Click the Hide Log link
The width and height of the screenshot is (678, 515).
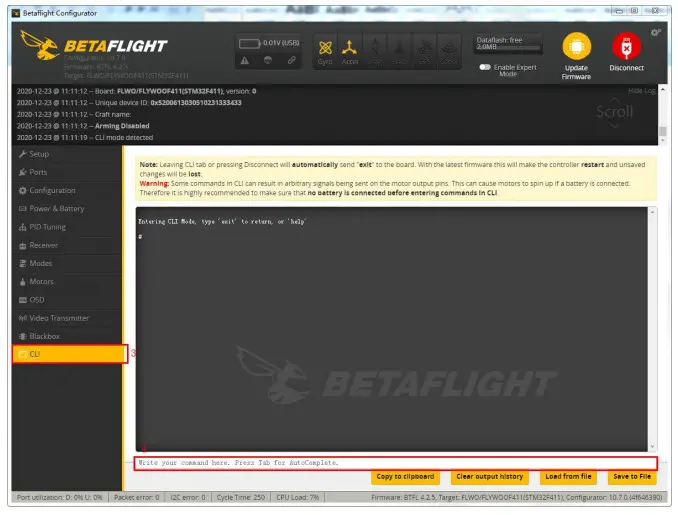(x=642, y=90)
